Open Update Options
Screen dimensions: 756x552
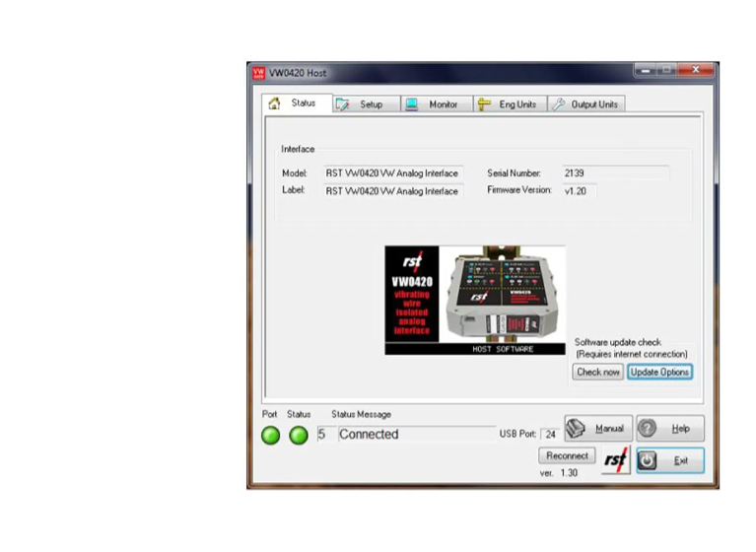click(659, 373)
